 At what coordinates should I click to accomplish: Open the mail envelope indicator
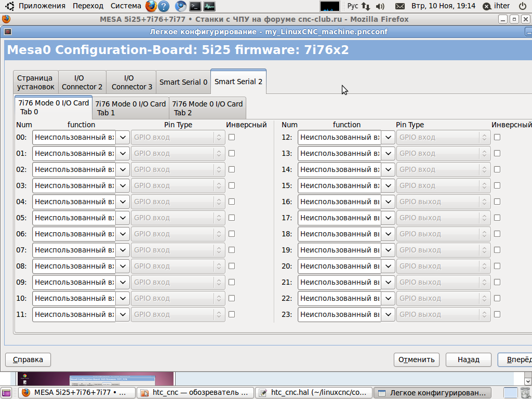(x=400, y=6)
